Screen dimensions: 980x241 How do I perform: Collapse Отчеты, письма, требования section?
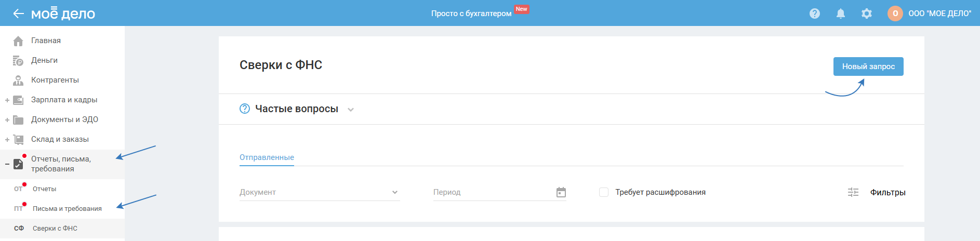click(x=7, y=164)
